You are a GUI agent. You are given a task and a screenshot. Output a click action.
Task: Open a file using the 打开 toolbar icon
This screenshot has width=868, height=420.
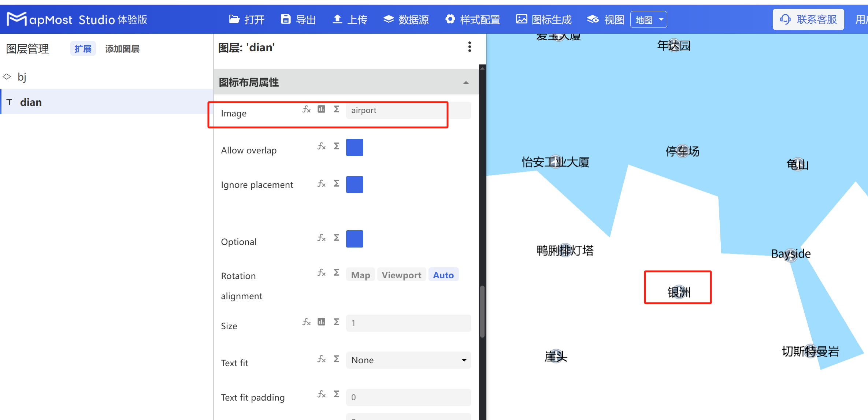coord(246,19)
